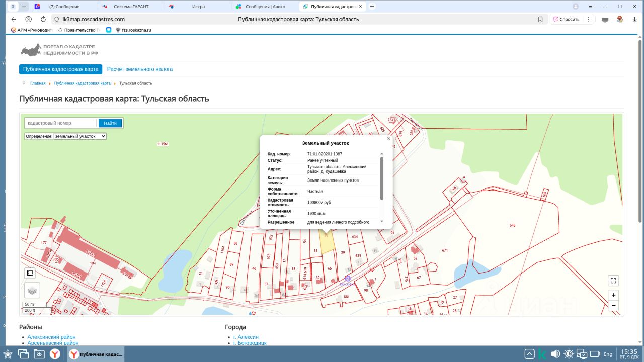Open the map layers switcher
The height and width of the screenshot is (362, 644).
pos(32,290)
